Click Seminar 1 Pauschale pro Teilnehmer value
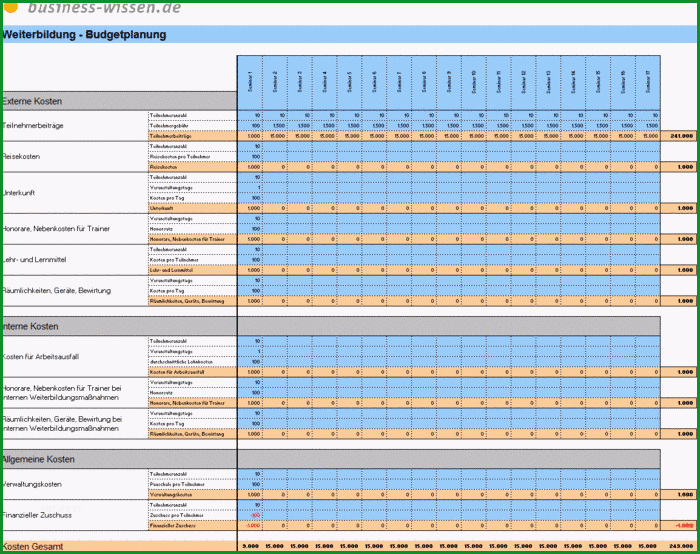This screenshot has height=554, width=700. click(x=250, y=484)
